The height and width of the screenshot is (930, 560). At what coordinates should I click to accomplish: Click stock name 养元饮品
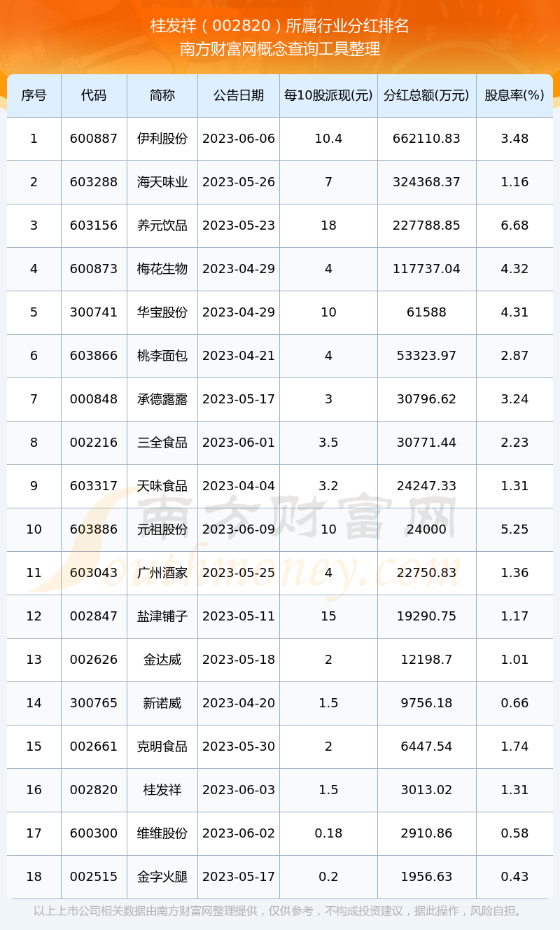pyautogui.click(x=162, y=225)
